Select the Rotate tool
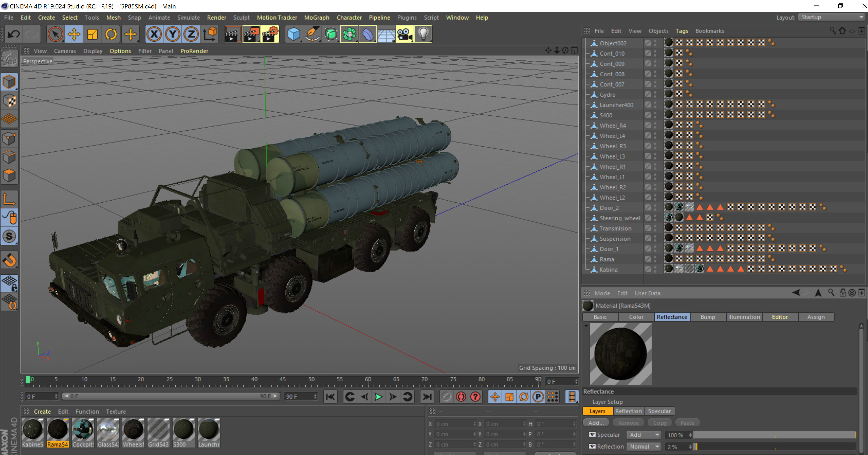Screen dimensions: 868x455 [x=111, y=34]
